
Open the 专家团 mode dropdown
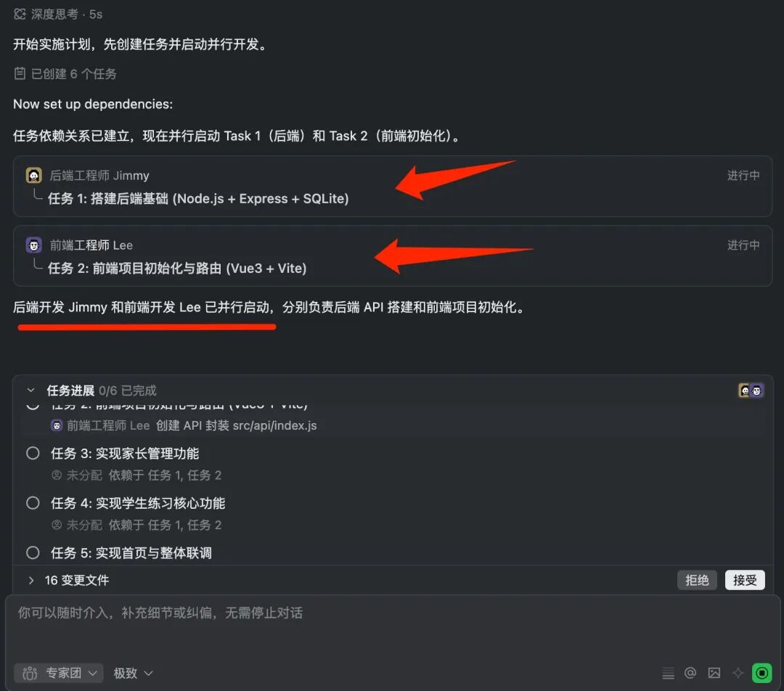click(59, 673)
